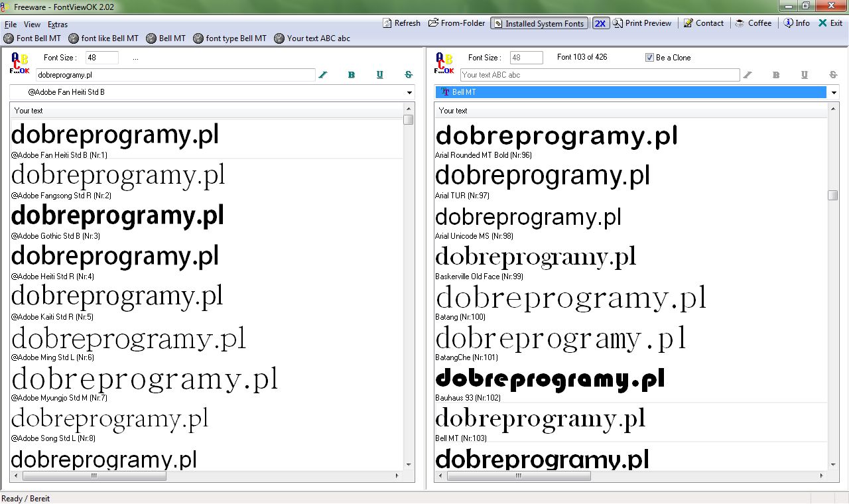Expand left font dropdown '@Adobe Fan Heiti Std B'
This screenshot has height=504, width=849.
click(409, 93)
